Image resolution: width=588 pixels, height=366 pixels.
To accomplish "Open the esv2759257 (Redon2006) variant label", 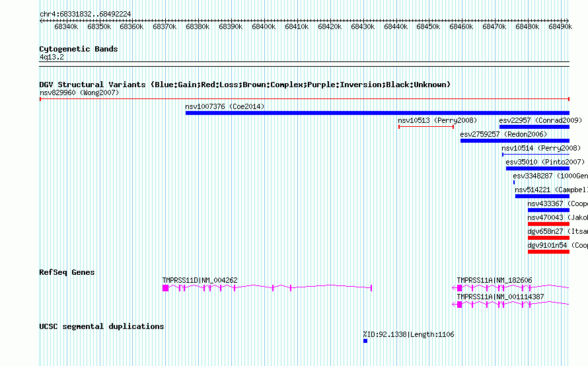I will pos(503,134).
